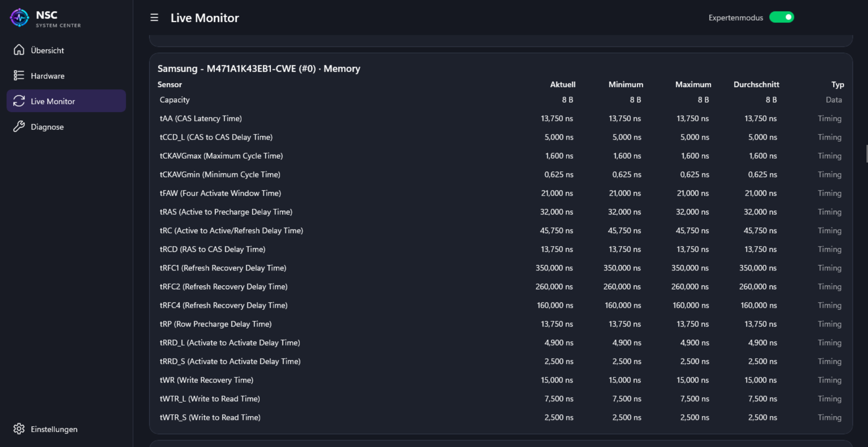Screen dimensions: 868x447
Task: Select tWR (Write Recovery Time) row
Action: pyautogui.click(x=501, y=380)
